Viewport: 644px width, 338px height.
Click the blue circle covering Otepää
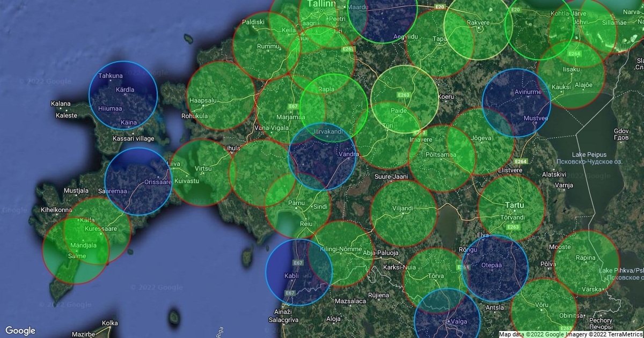click(495, 268)
